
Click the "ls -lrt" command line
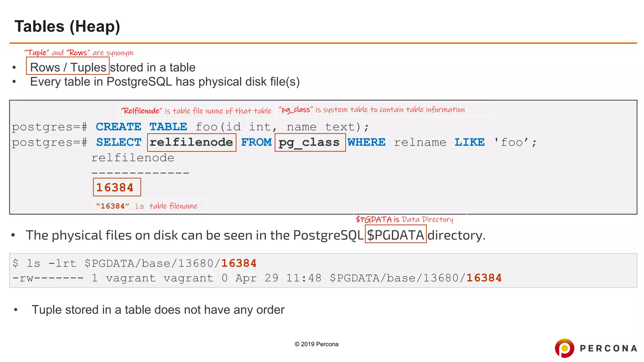(135, 263)
